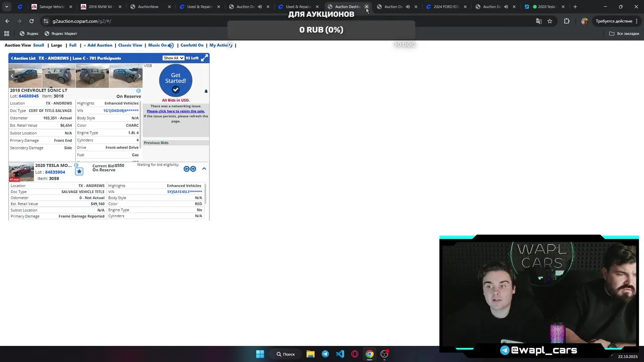Open a new browser tab
This screenshot has width=644, height=362.
point(575,7)
